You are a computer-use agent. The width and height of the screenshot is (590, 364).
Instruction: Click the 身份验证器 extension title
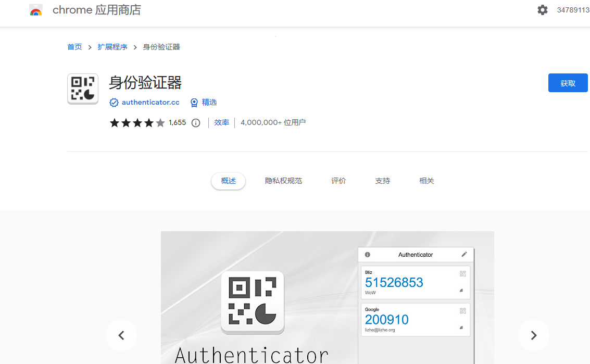145,82
